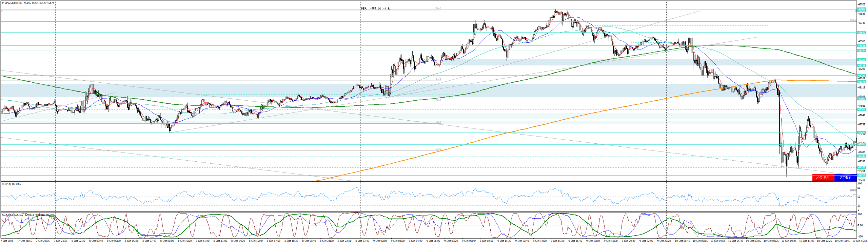Select the small square handle on top horizontal line

tap(1, 11)
